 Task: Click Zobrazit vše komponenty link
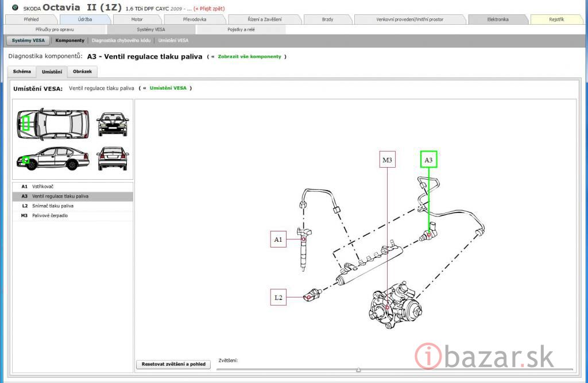pyautogui.click(x=249, y=57)
